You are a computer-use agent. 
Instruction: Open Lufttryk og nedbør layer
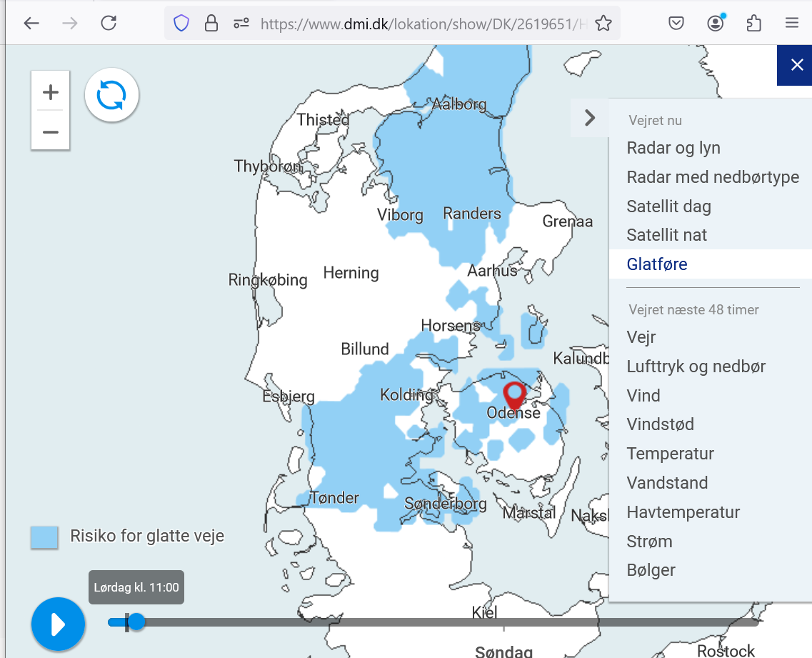click(696, 367)
